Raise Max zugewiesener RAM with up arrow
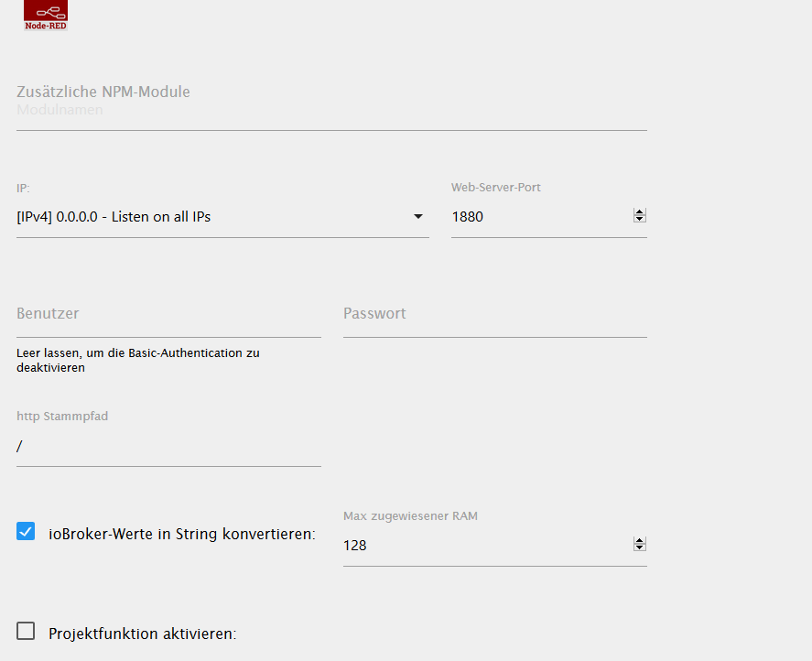The image size is (812, 661). (x=640, y=541)
